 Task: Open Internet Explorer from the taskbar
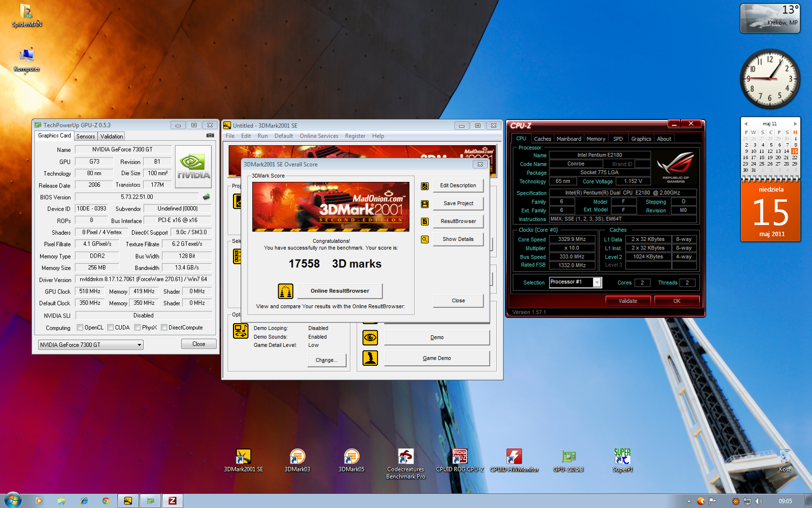(x=84, y=501)
